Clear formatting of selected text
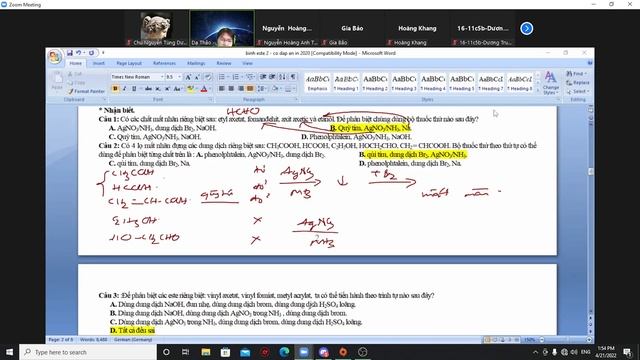This screenshot has height=360, width=640. (x=208, y=77)
